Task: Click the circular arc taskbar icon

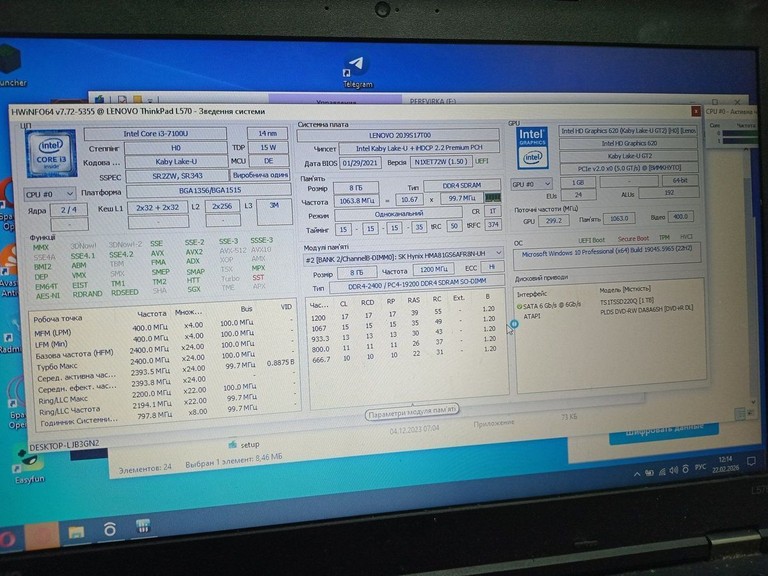Action: coord(110,529)
